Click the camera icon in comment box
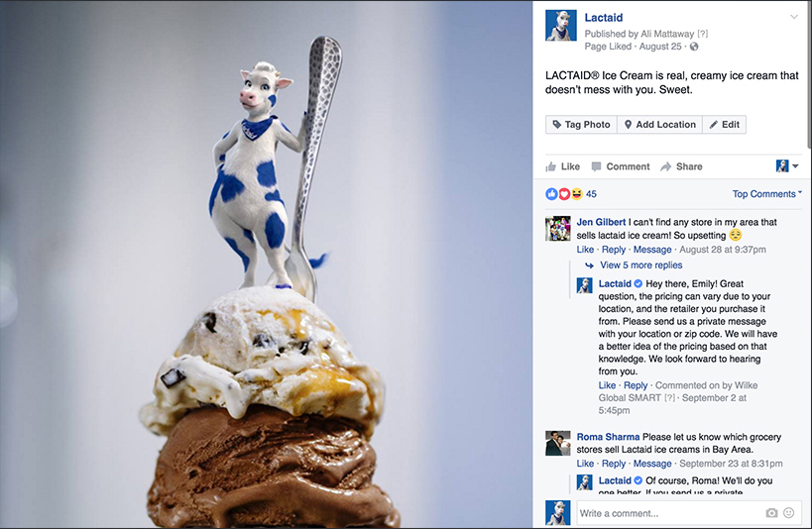Screen dimensions: 812x529 click(x=771, y=513)
